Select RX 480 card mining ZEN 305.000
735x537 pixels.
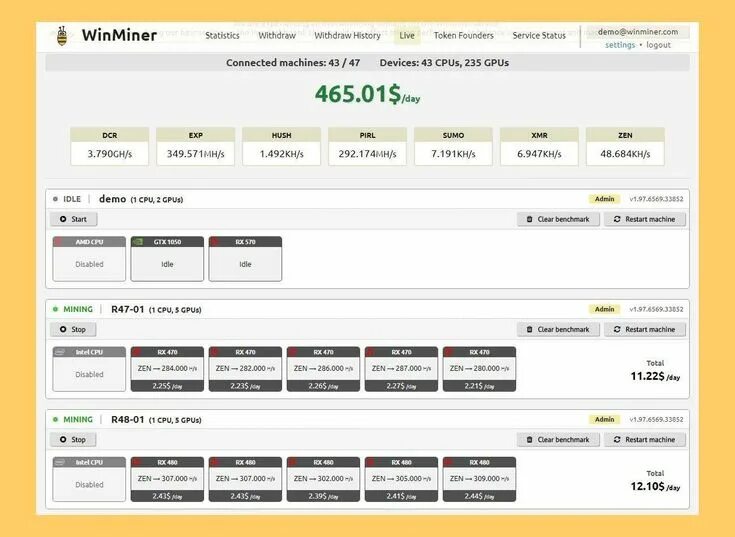[401, 479]
